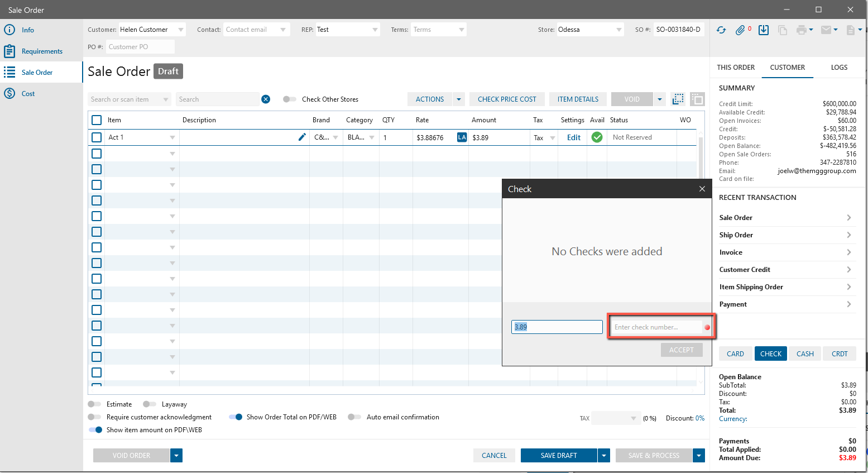
Task: Enable the Estimate toggle
Action: 94,404
